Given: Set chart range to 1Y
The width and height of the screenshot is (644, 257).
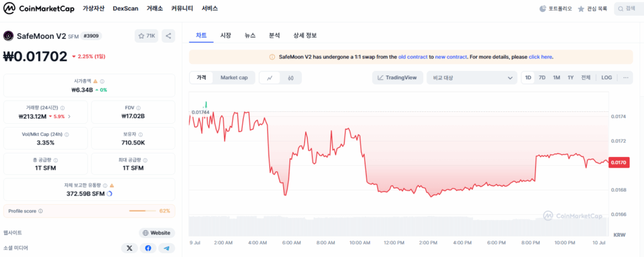Looking at the screenshot, I should point(570,77).
